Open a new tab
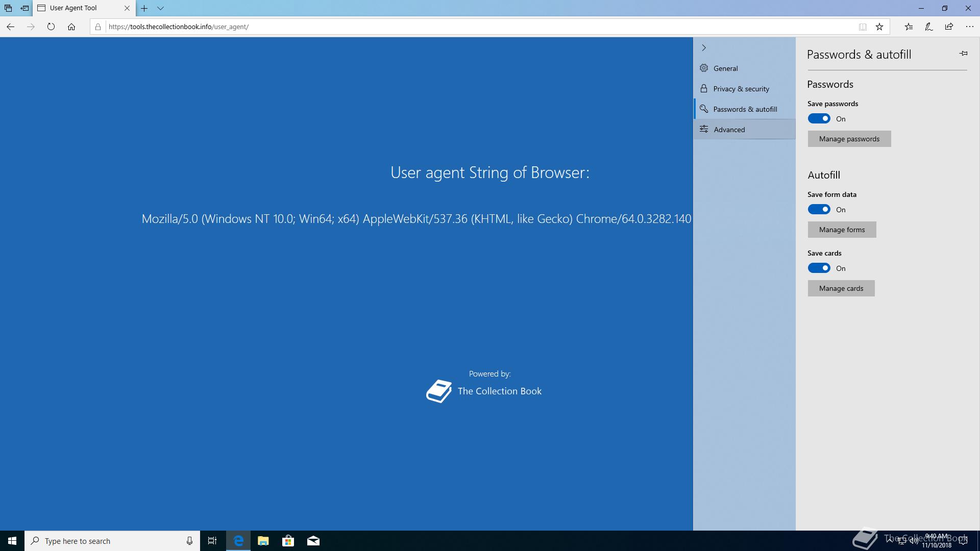 pos(144,8)
